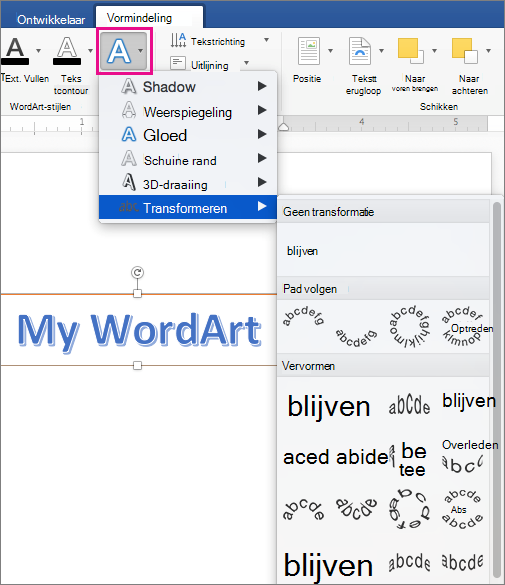This screenshot has height=585, width=505.
Task: Click the ruler indent marker
Action: click(x=283, y=127)
